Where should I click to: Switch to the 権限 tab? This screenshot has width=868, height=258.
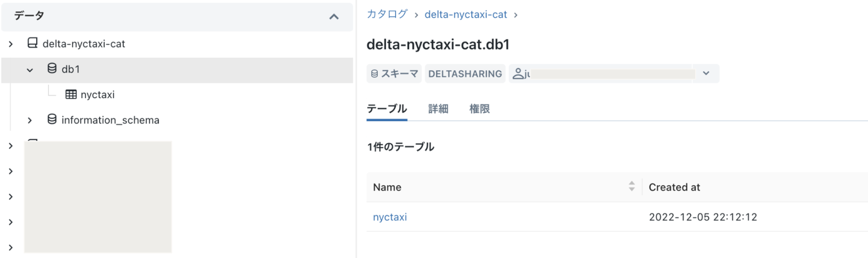coord(479,109)
